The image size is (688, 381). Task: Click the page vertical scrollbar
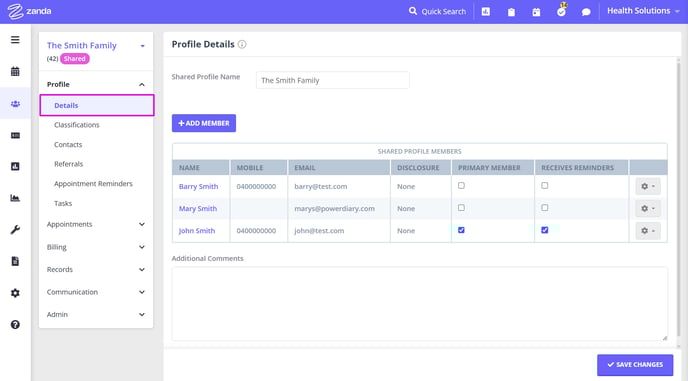pos(678,198)
